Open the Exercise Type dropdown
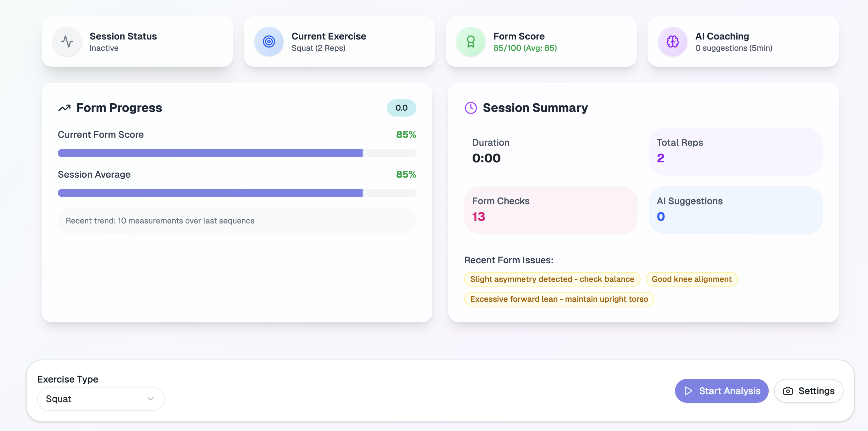 pyautogui.click(x=100, y=399)
